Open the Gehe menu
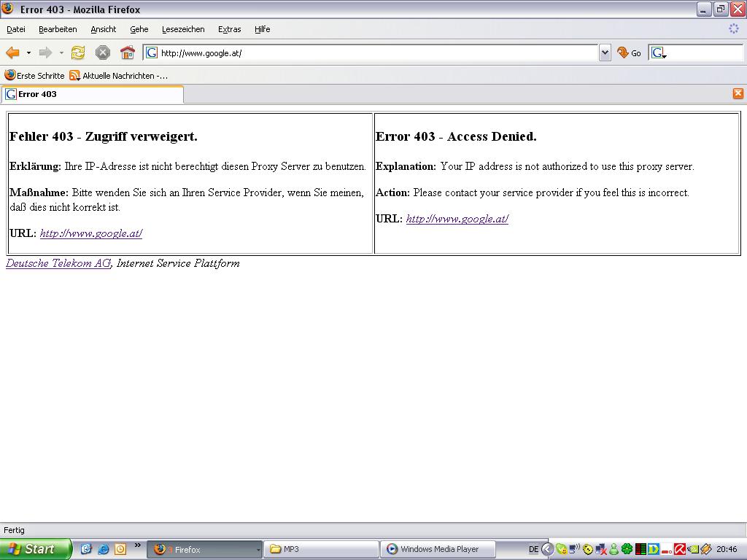Viewport: 747px width, 560px height. (139, 29)
